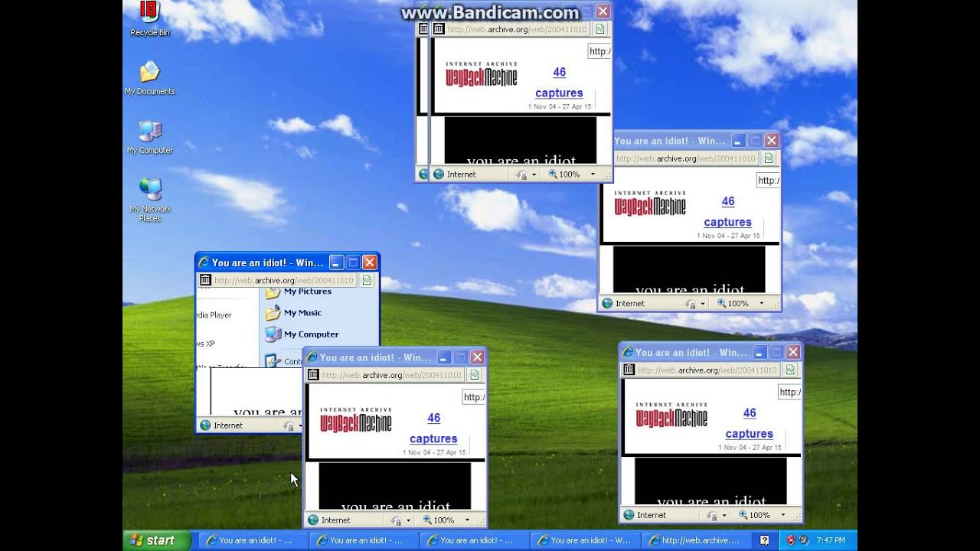Click the '1 Nov 04 - 27 Apr 15' date text in the bottom-center popup

tap(434, 452)
